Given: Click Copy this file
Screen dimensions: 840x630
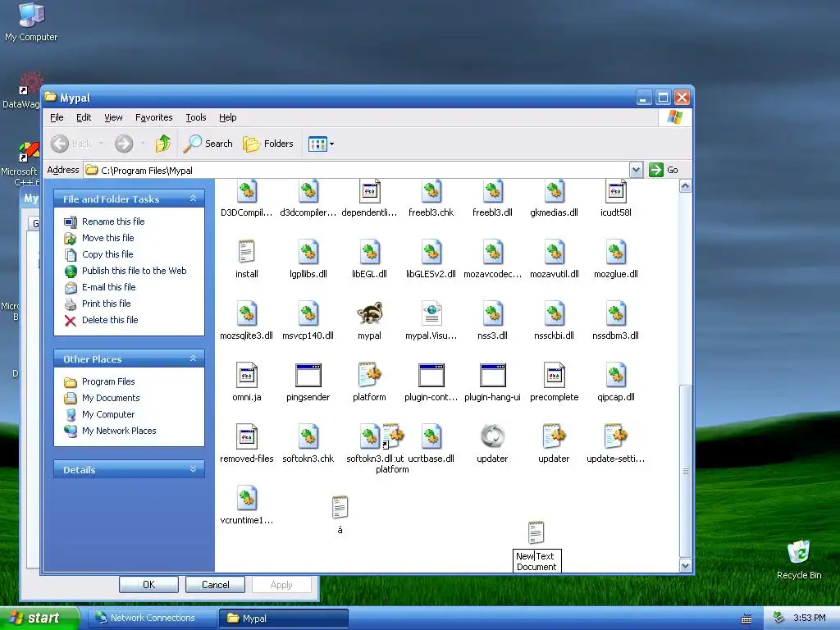Looking at the screenshot, I should point(107,254).
